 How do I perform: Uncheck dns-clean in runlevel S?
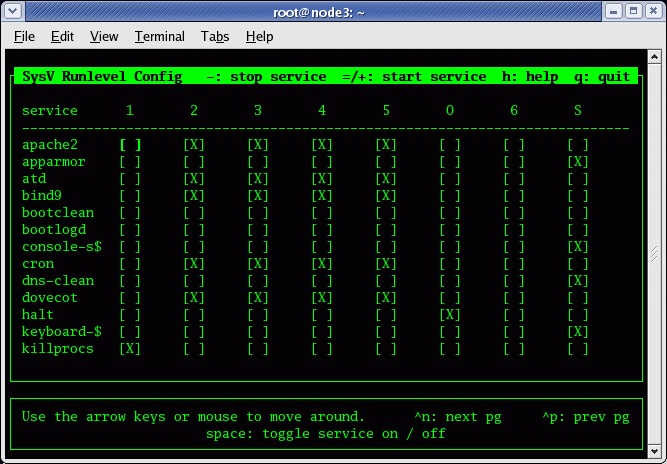(x=578, y=281)
